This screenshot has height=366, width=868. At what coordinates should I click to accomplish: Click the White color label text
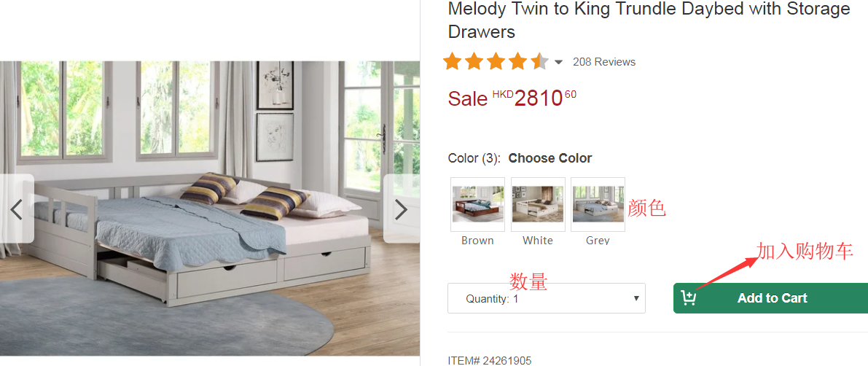(x=538, y=241)
